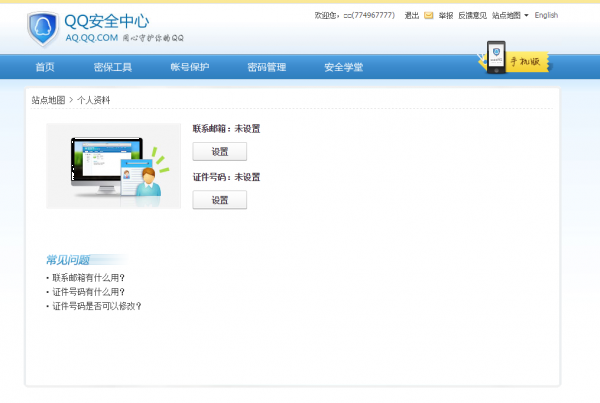600x403 pixels.
Task: Expand the 站点地图 dropdown arrow
Action: (x=526, y=15)
